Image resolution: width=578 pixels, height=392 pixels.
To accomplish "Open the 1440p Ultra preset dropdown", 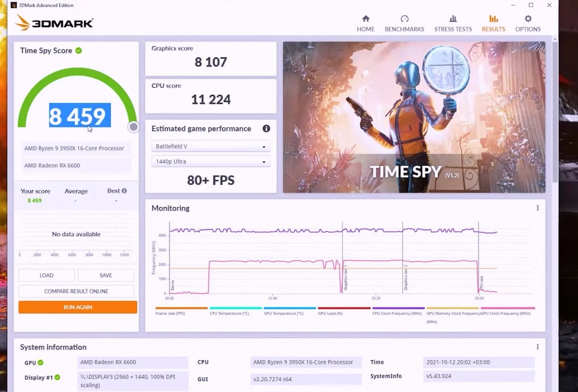I will (x=210, y=161).
